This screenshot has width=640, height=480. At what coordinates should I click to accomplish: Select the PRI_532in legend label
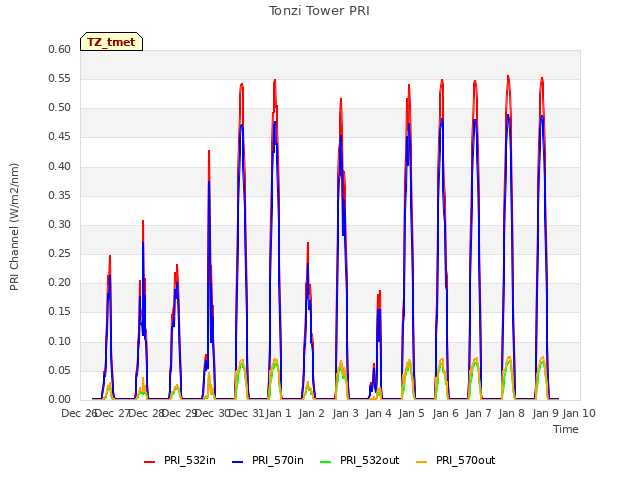coord(190,460)
